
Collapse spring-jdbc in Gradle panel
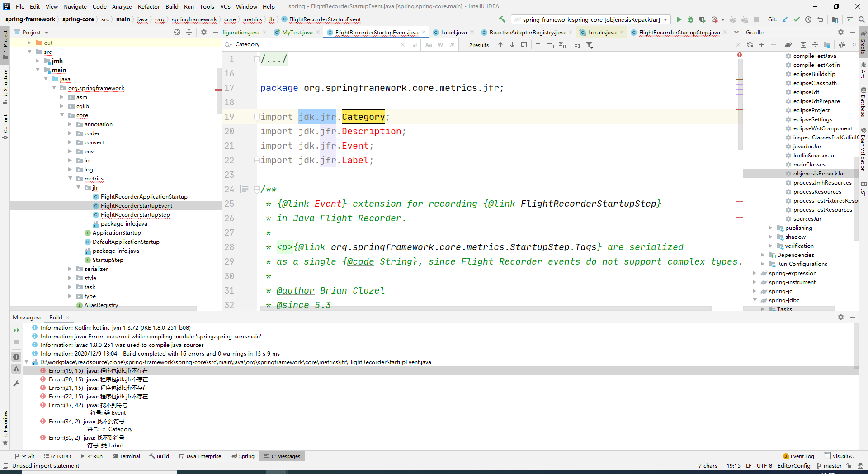coord(755,300)
